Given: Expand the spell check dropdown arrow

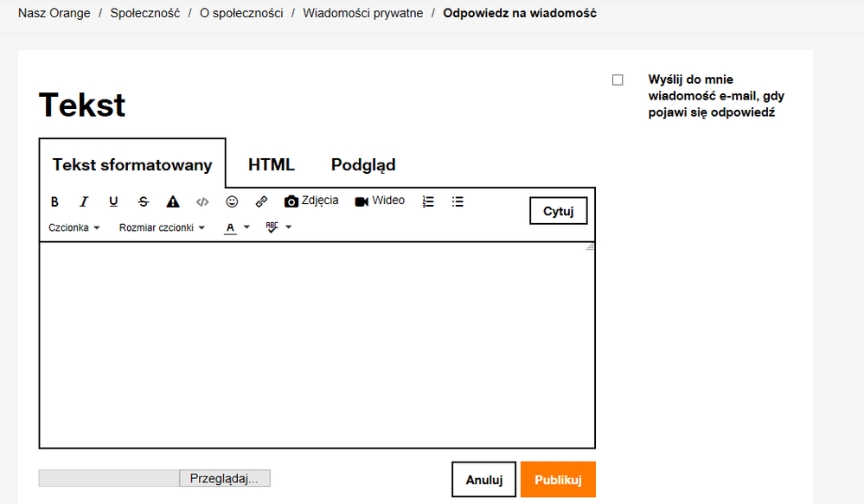Looking at the screenshot, I should [288, 227].
